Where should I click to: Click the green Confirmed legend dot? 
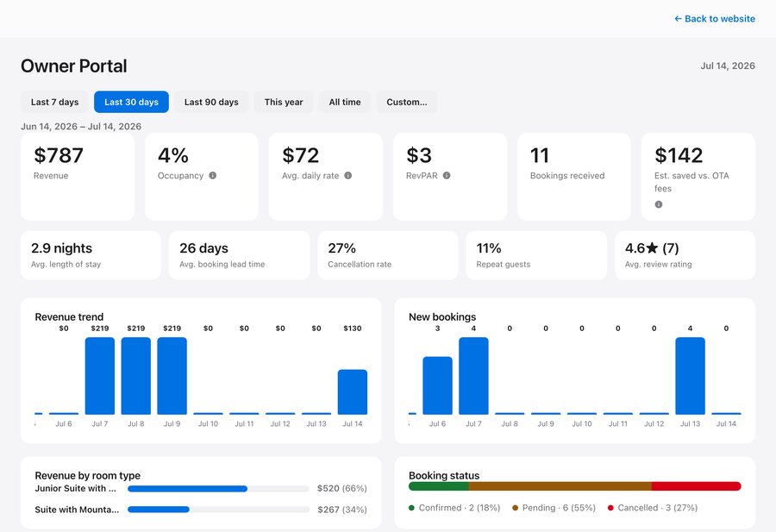412,508
